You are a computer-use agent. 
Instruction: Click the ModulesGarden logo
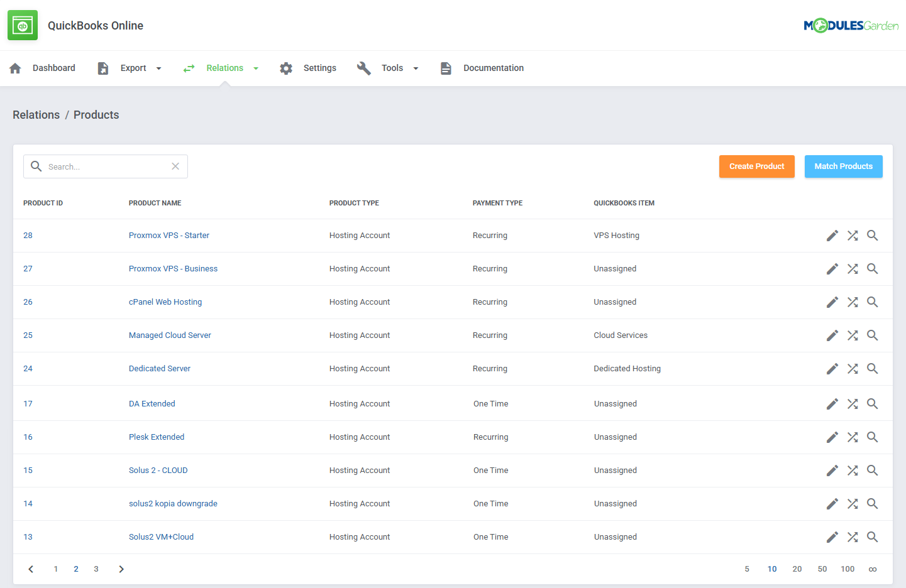(851, 26)
